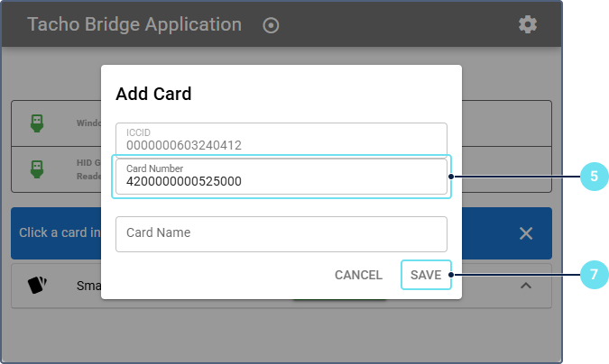This screenshot has width=609, height=364.
Task: Click the Add Card dialog title
Action: tap(153, 93)
